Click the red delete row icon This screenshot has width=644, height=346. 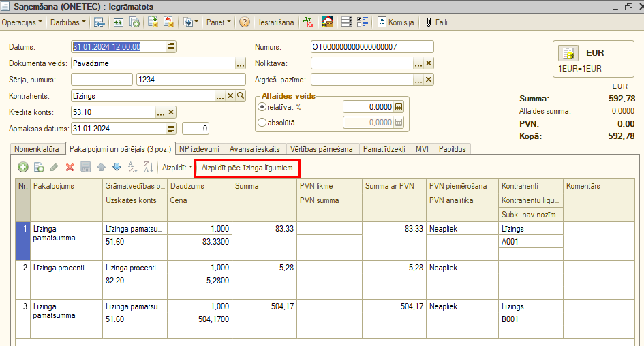coord(70,167)
